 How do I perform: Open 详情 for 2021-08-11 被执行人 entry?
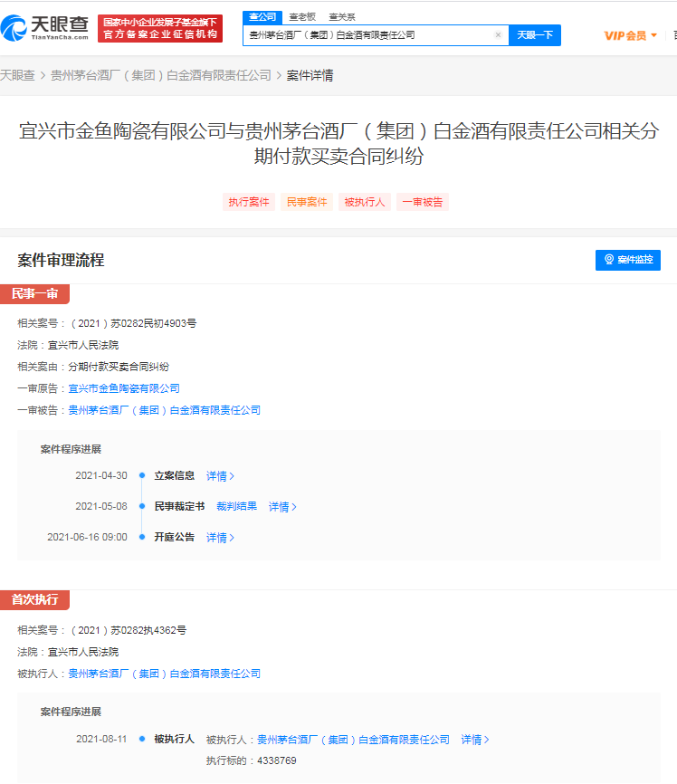pyautogui.click(x=475, y=740)
